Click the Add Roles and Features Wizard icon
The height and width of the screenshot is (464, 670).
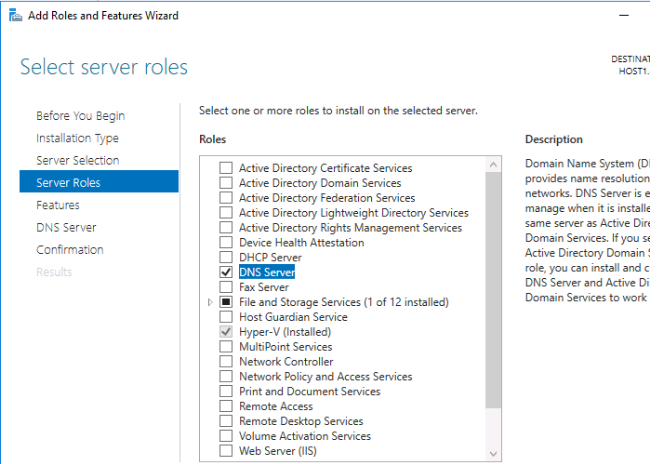coord(15,15)
